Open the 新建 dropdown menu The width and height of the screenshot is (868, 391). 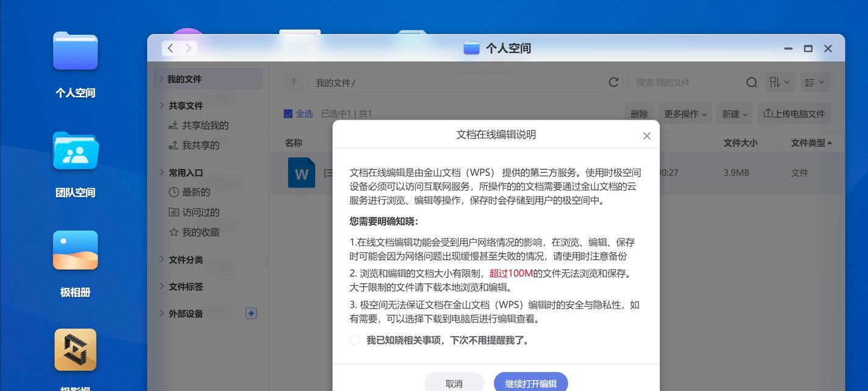[735, 114]
